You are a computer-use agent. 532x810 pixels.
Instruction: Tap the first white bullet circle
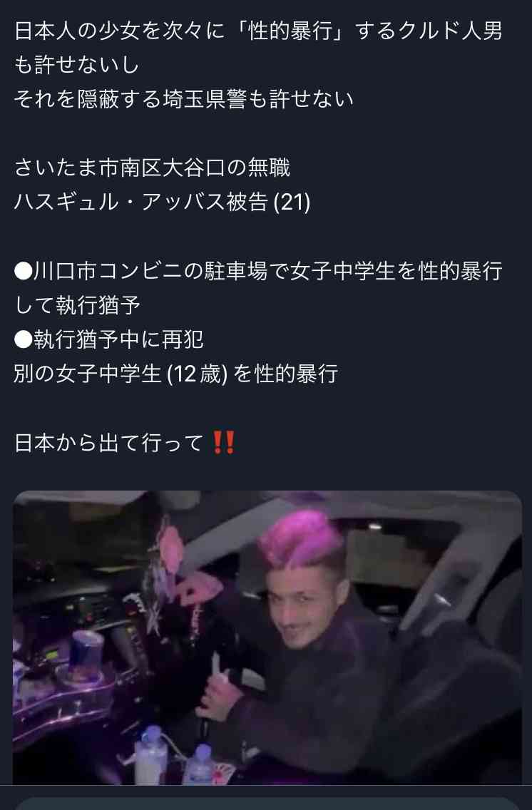[x=24, y=271]
